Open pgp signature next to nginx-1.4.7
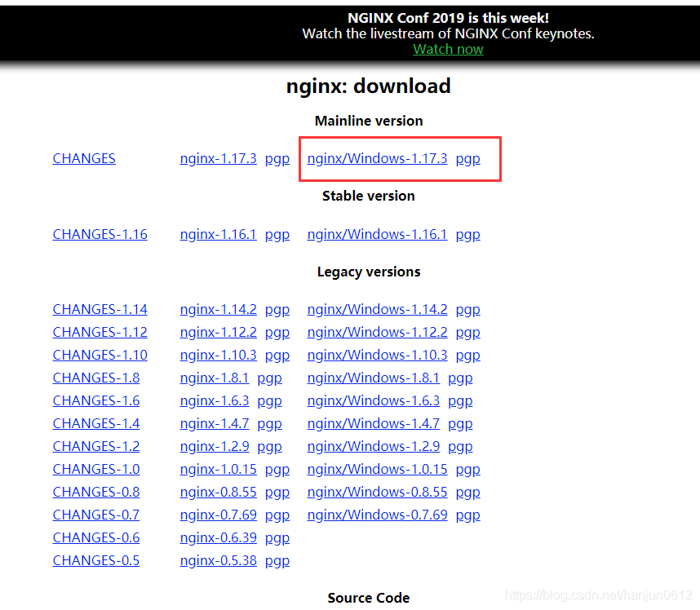 (x=270, y=424)
